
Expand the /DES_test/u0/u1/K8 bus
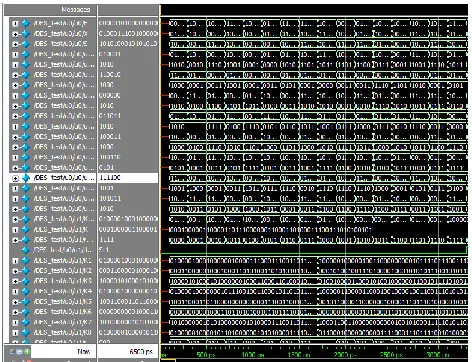[15, 333]
